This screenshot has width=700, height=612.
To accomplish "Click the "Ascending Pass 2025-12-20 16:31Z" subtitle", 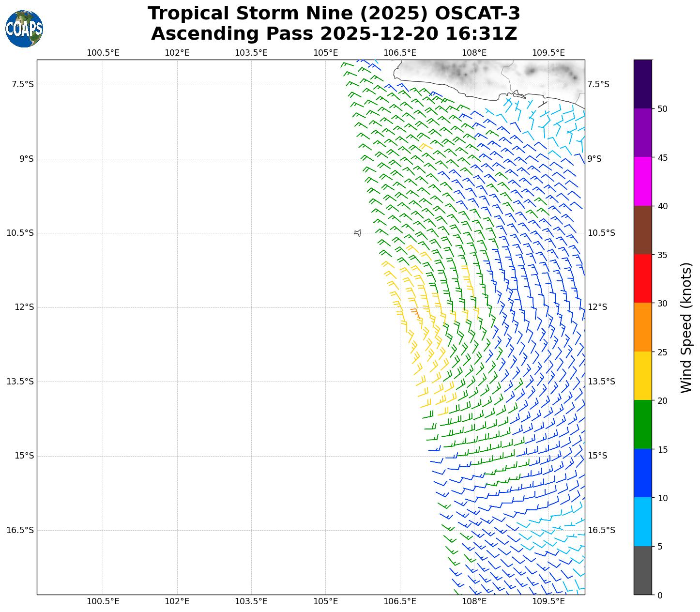I will [334, 34].
